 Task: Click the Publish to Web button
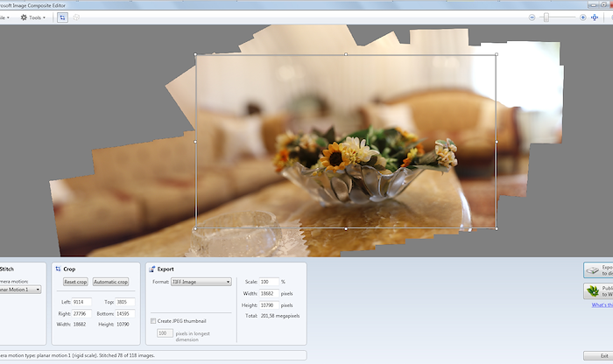pos(598,291)
